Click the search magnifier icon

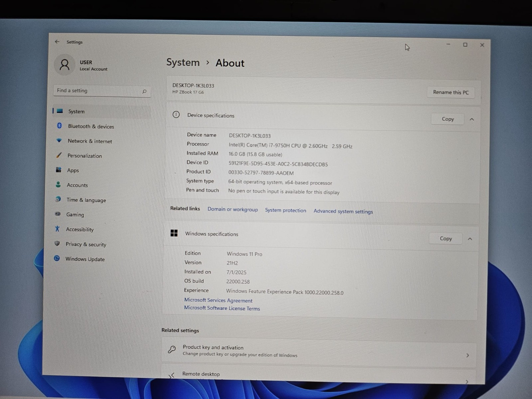click(x=144, y=91)
